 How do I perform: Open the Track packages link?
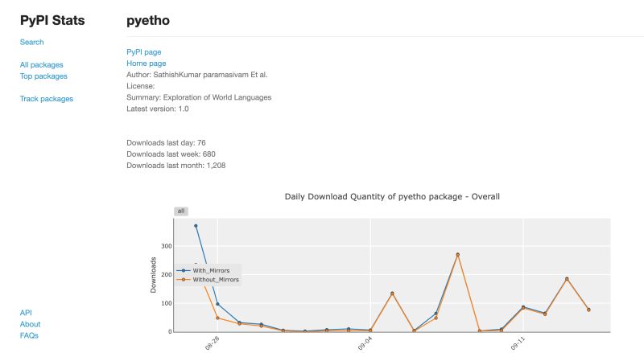click(x=47, y=99)
